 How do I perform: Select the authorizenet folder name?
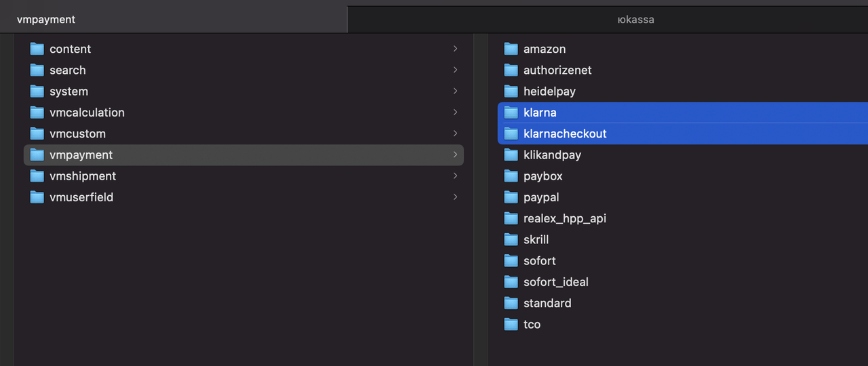click(557, 70)
